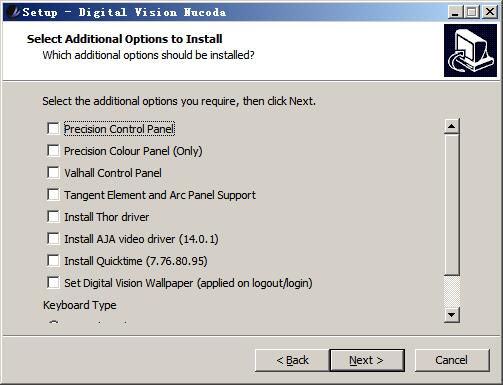The width and height of the screenshot is (503, 385).
Task: Check Install AJA video driver (14.0.1)
Action: point(53,239)
